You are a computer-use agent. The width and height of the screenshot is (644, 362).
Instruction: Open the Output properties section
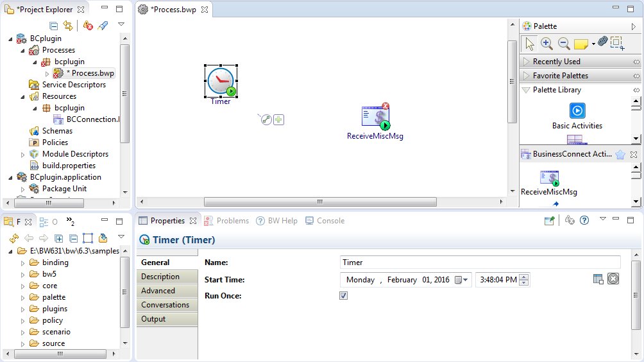[167, 319]
